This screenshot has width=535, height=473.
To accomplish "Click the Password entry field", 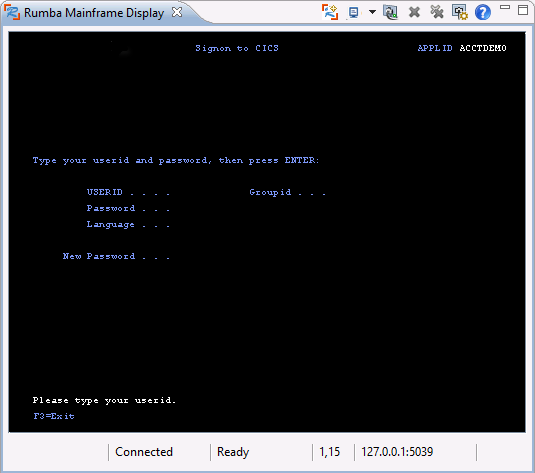I will click(200, 209).
